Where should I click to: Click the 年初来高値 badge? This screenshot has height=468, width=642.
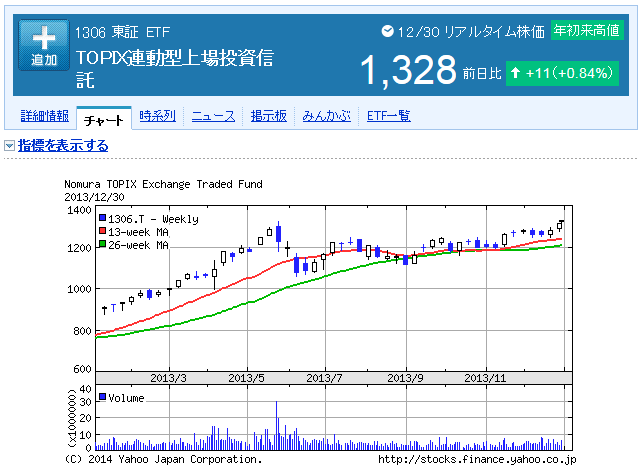tap(587, 30)
